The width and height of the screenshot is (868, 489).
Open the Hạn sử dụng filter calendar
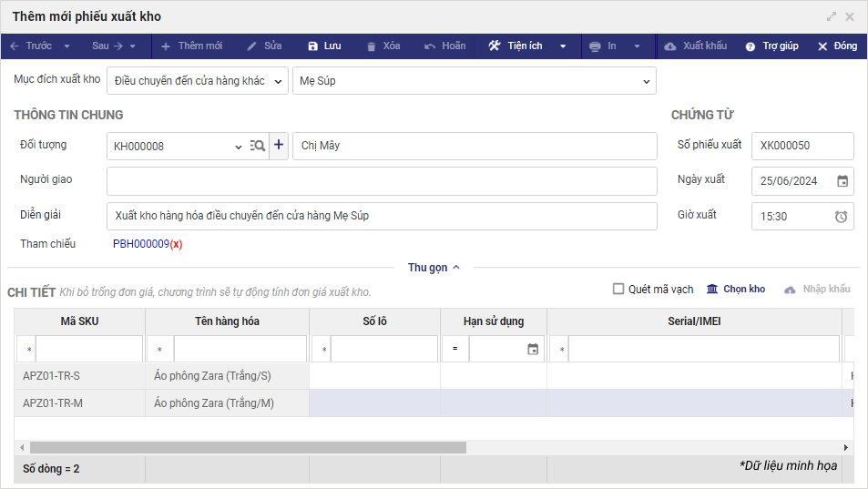pos(533,350)
